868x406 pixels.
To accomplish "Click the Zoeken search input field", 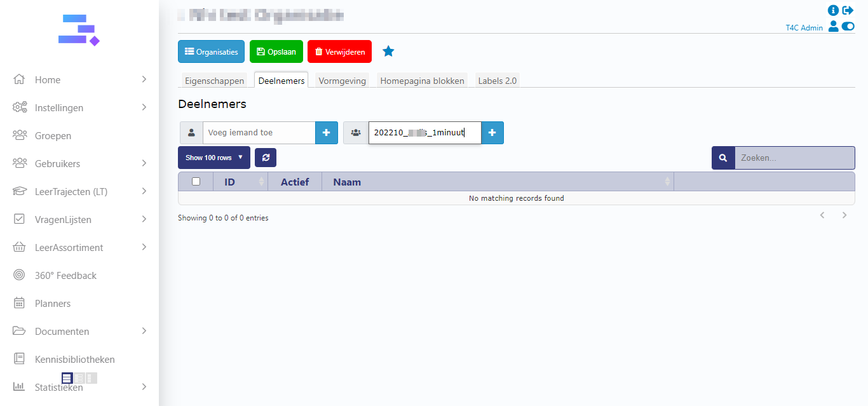I will click(794, 158).
